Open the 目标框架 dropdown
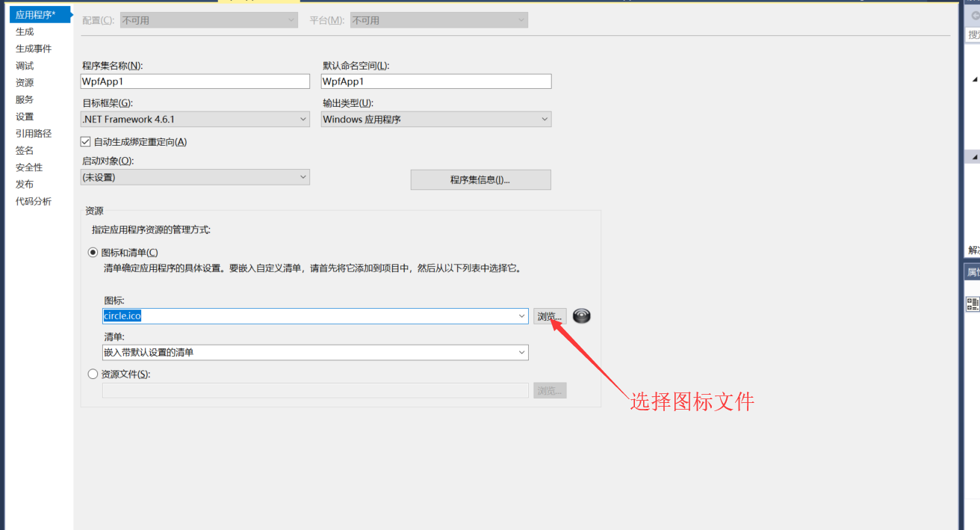 [303, 119]
